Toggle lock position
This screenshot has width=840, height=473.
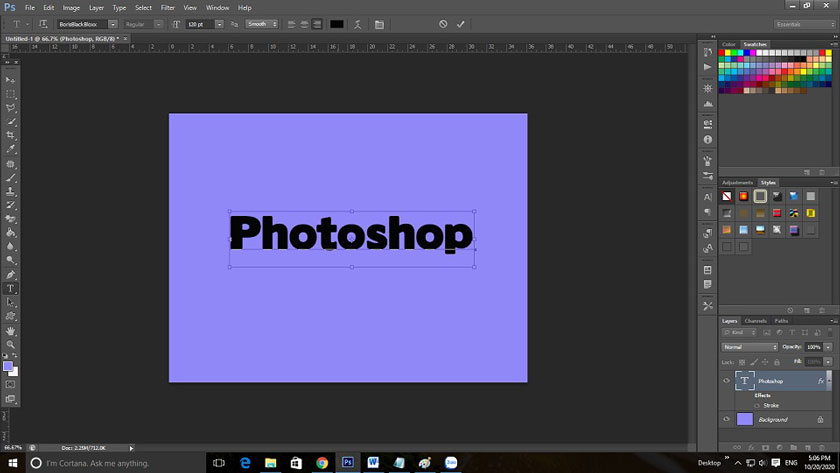click(765, 362)
